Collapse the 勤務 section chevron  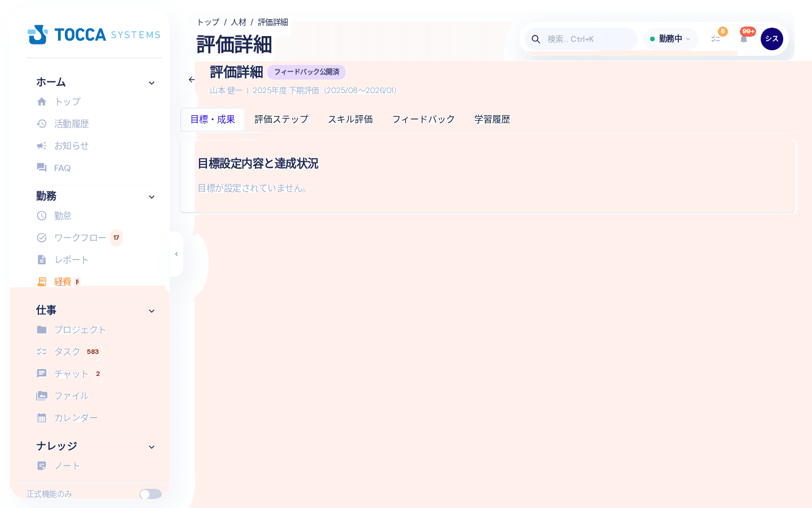[152, 197]
